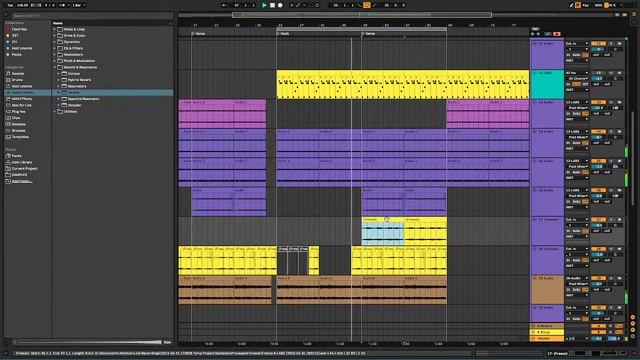Click the Tap tempo button

pyautogui.click(x=10, y=5)
